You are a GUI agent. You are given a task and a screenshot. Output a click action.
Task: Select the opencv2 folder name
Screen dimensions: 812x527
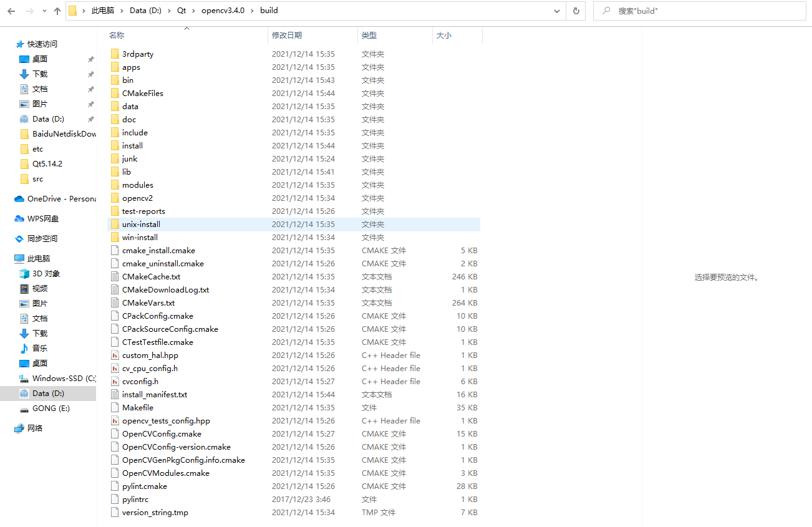click(x=137, y=198)
